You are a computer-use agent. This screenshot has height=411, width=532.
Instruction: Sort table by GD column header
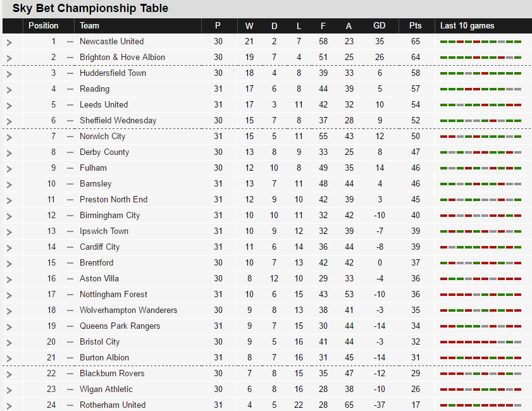[380, 26]
